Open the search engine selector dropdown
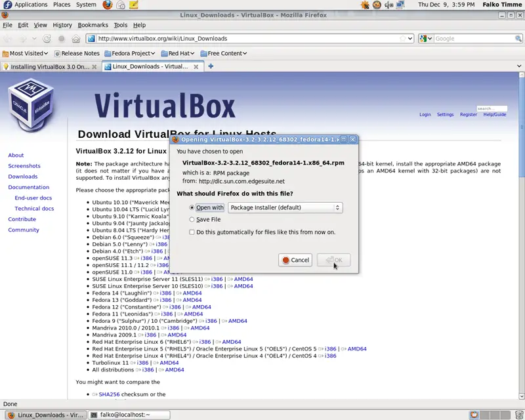Viewport: 525px width, 420px height. pos(426,39)
